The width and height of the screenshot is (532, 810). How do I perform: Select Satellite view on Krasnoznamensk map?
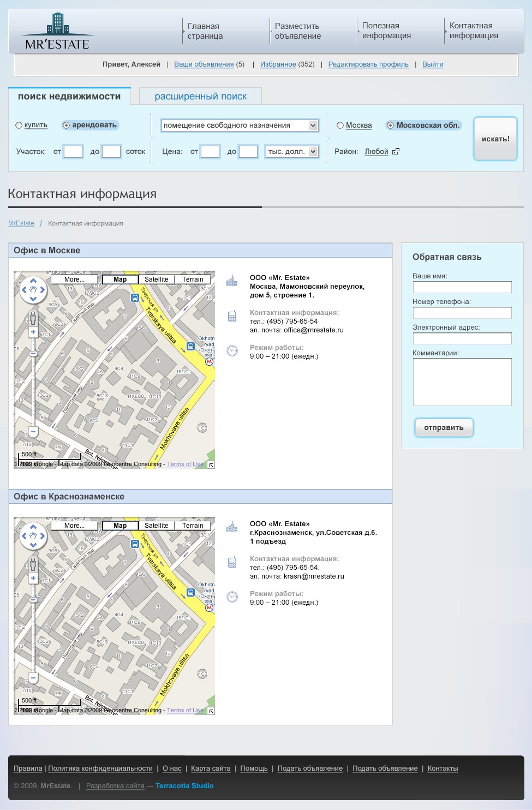tap(157, 526)
